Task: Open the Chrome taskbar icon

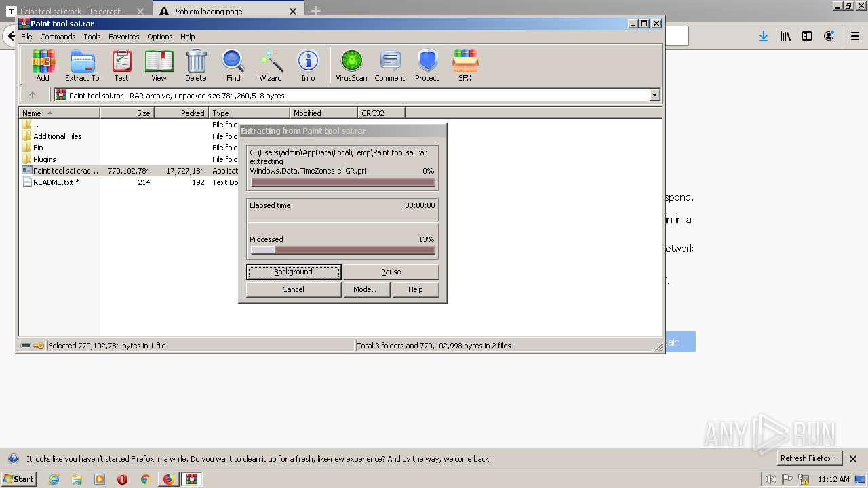Action: click(x=145, y=479)
